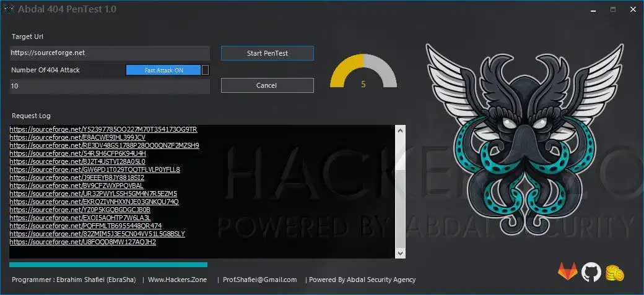This screenshot has width=644, height=295.
Task: Click the Start PenTest button
Action: tap(268, 53)
